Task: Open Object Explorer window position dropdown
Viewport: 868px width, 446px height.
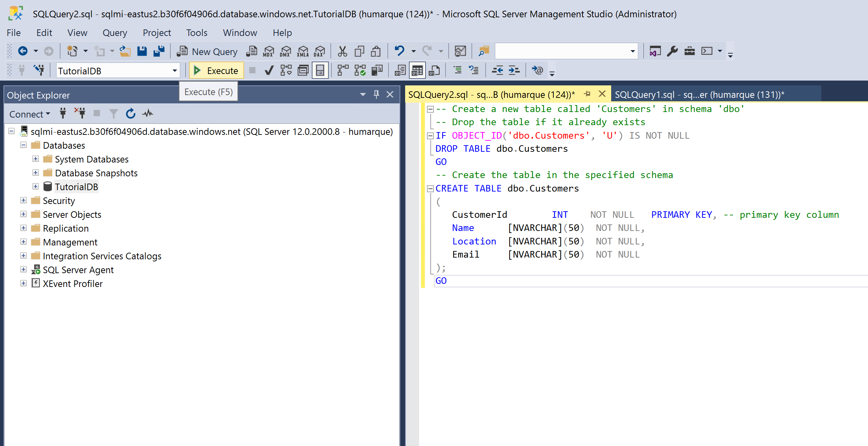Action: point(363,94)
